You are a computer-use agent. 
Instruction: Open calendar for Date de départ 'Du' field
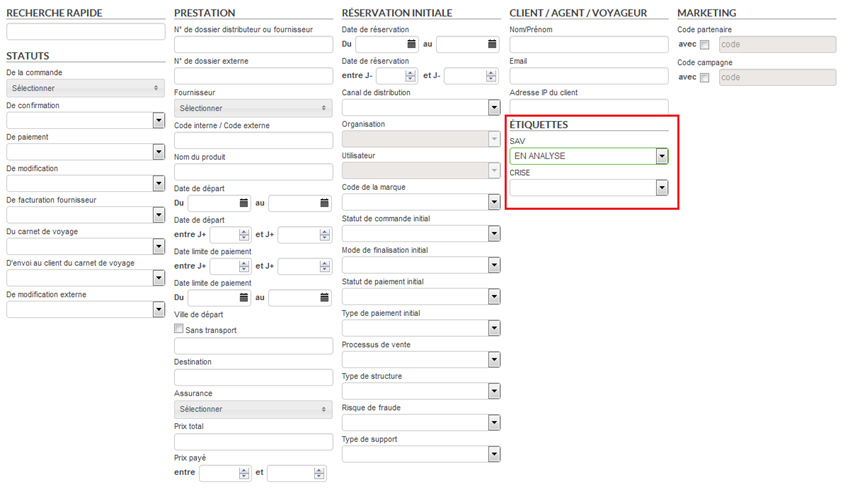pyautogui.click(x=244, y=203)
